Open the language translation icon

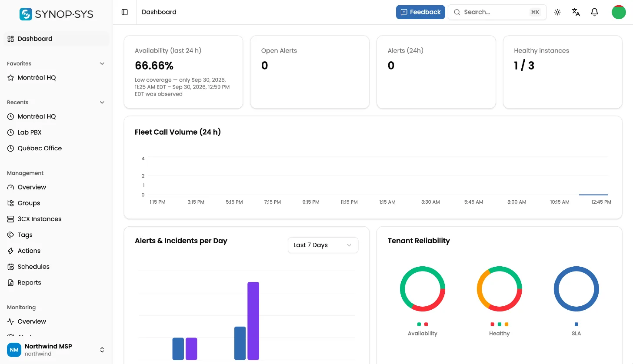(576, 12)
